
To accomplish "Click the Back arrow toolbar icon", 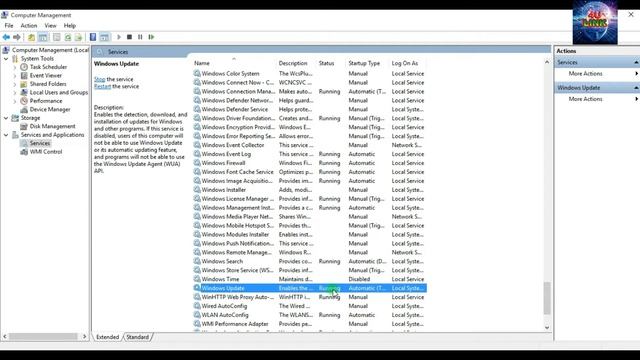I will (6, 37).
